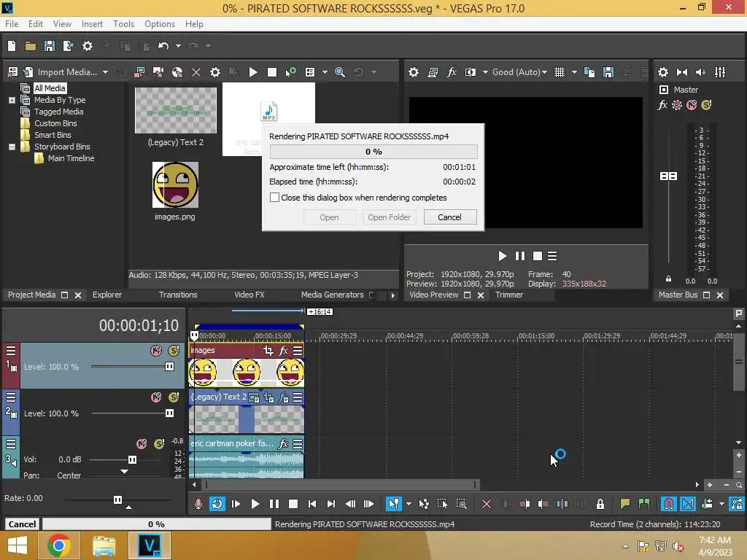Viewport: 747px width, 560px height.
Task: Open video output FX icon in preview toolbar
Action: (x=451, y=72)
